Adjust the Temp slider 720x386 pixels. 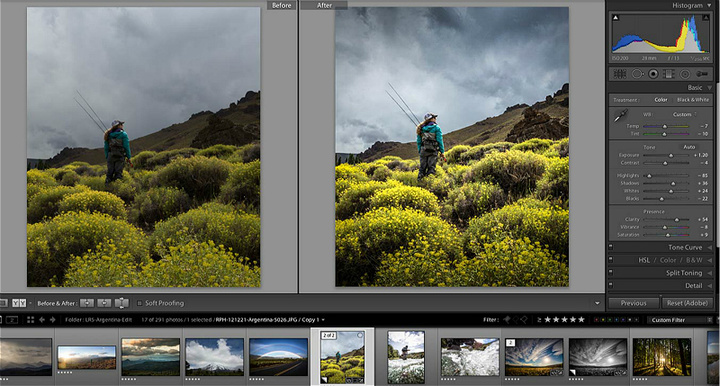pos(666,126)
